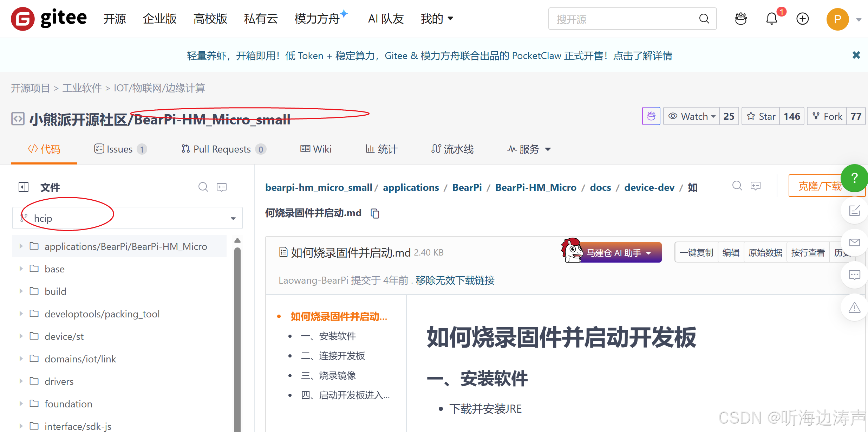The image size is (868, 432).
Task: Expand the base folder
Action: click(21, 269)
